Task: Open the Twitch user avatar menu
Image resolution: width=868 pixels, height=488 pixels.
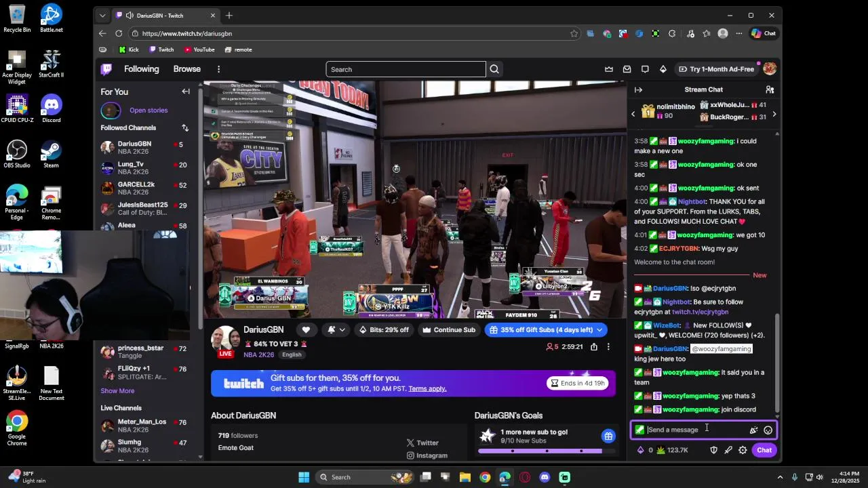Action: pyautogui.click(x=770, y=69)
